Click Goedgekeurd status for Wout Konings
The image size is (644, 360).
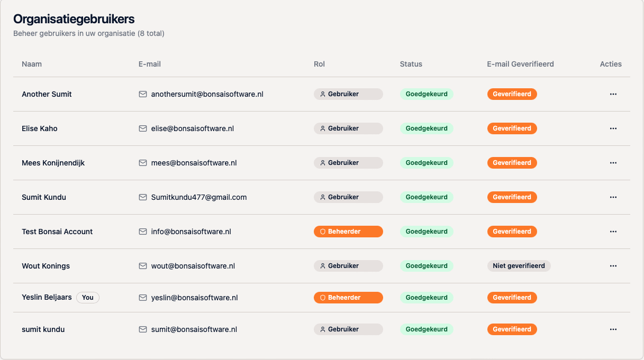[427, 266]
